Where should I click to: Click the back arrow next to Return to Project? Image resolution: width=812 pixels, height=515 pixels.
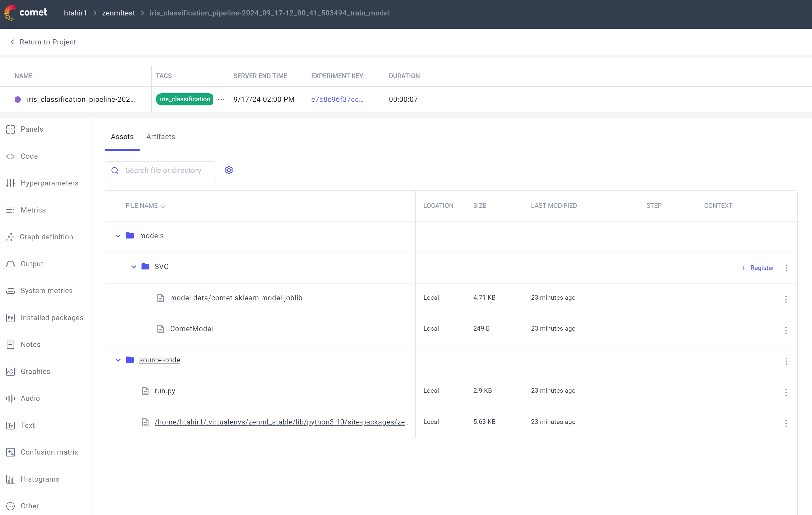click(x=12, y=42)
